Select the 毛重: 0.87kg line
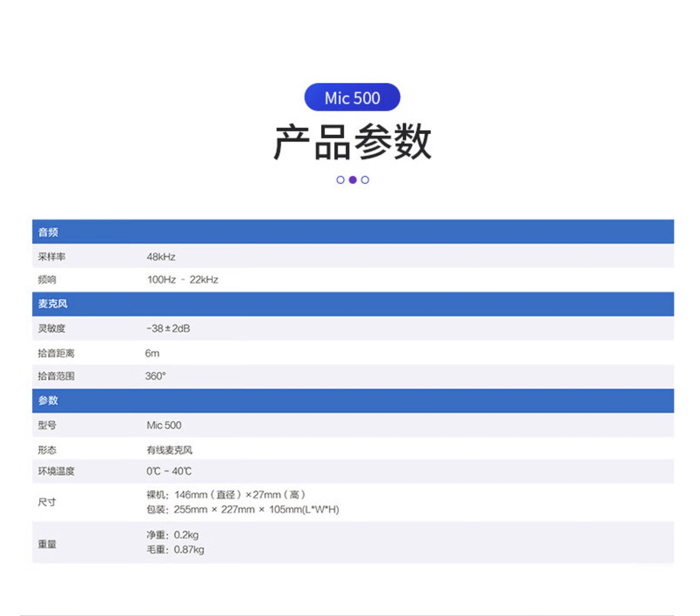Viewport: 700px width, 616px height. pos(175,550)
